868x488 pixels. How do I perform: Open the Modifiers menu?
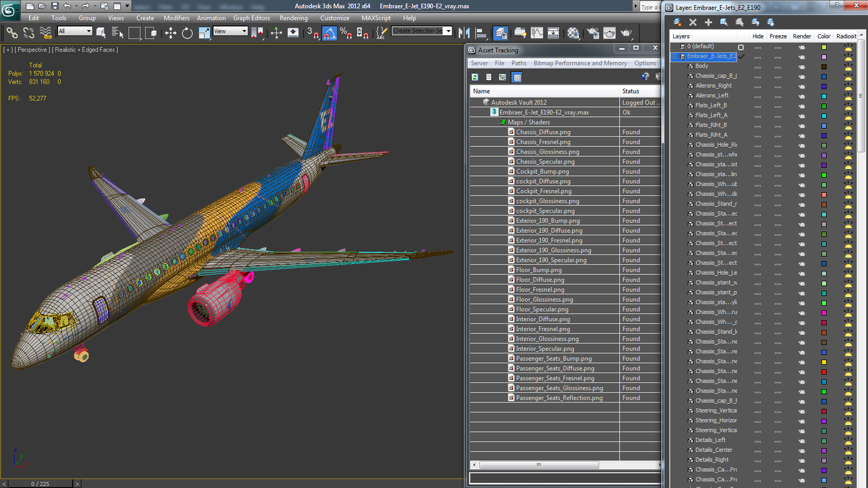tap(176, 18)
